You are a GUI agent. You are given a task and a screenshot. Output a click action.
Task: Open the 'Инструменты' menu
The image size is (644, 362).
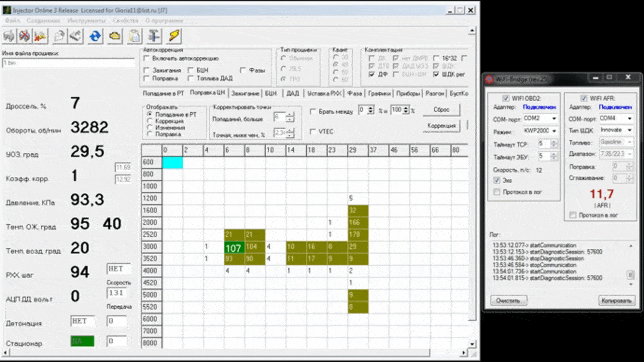click(x=86, y=21)
